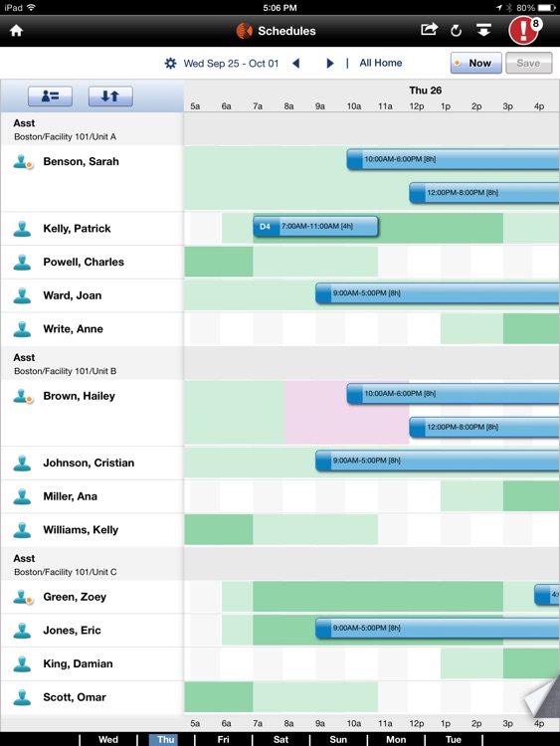
Task: Select Benson, Sarah's person icon
Action: pos(22,162)
